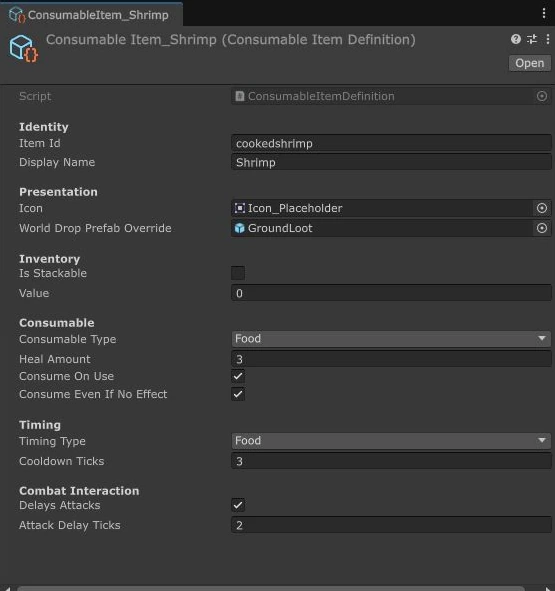Open the inspector help reference icon

516,39
